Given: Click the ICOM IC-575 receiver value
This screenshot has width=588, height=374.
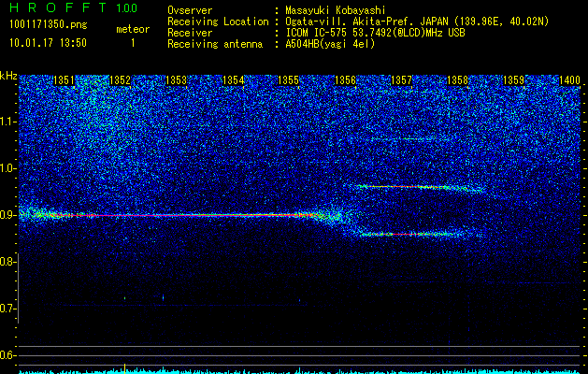Looking at the screenshot, I should [375, 33].
